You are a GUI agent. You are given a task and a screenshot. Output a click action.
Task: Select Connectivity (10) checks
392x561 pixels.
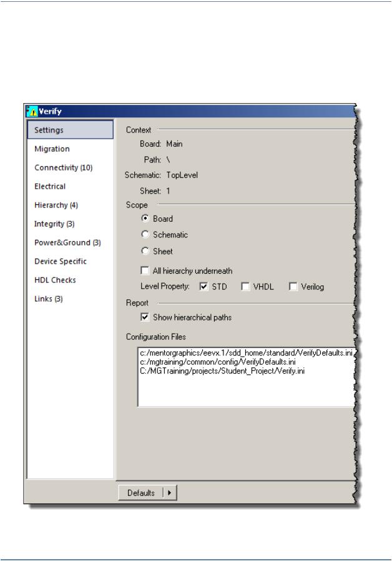[63, 168]
